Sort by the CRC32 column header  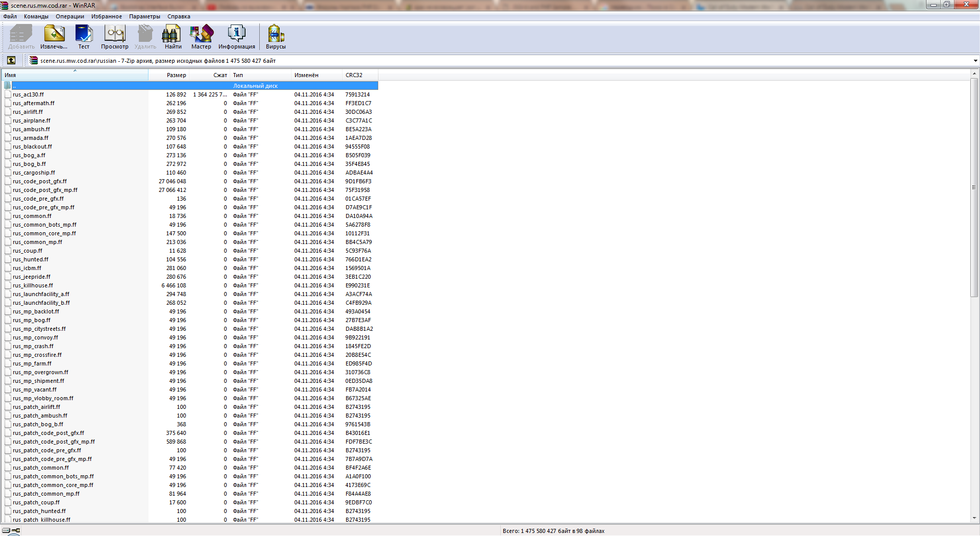point(360,75)
